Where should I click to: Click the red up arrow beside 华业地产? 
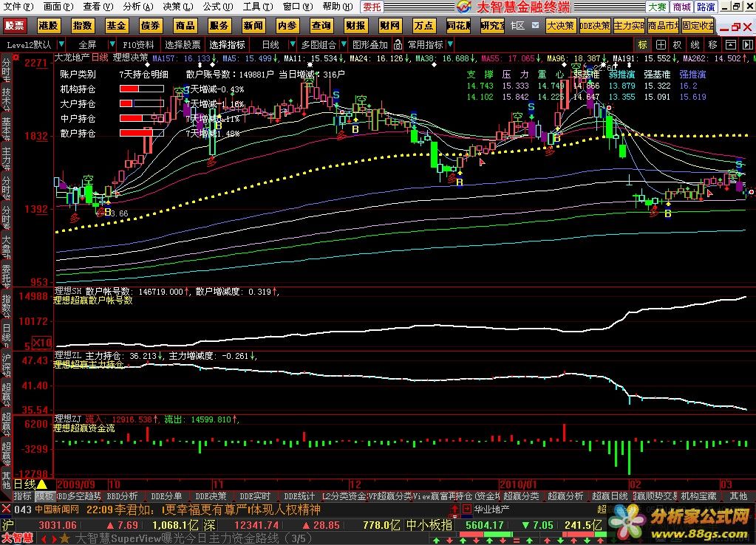(x=454, y=509)
